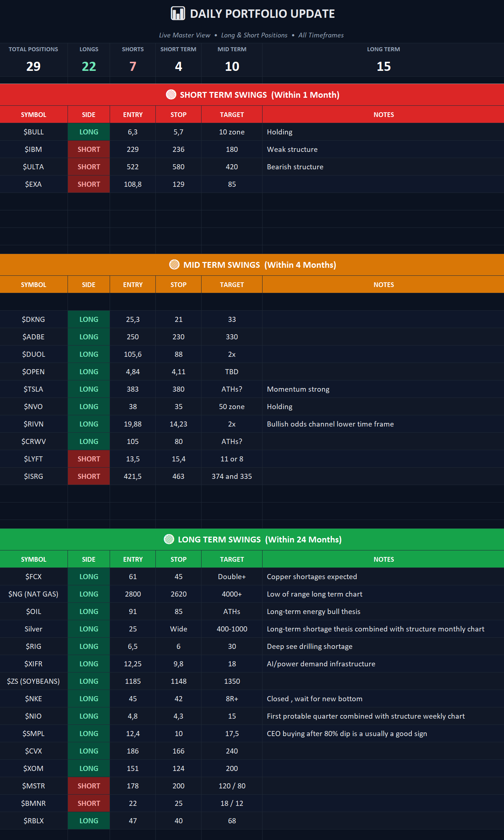The height and width of the screenshot is (840, 504).
Task: Select the Short Term count 4
Action: click(x=178, y=66)
